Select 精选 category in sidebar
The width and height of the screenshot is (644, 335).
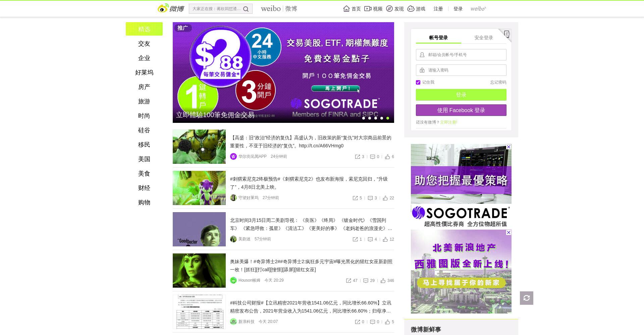click(x=144, y=29)
